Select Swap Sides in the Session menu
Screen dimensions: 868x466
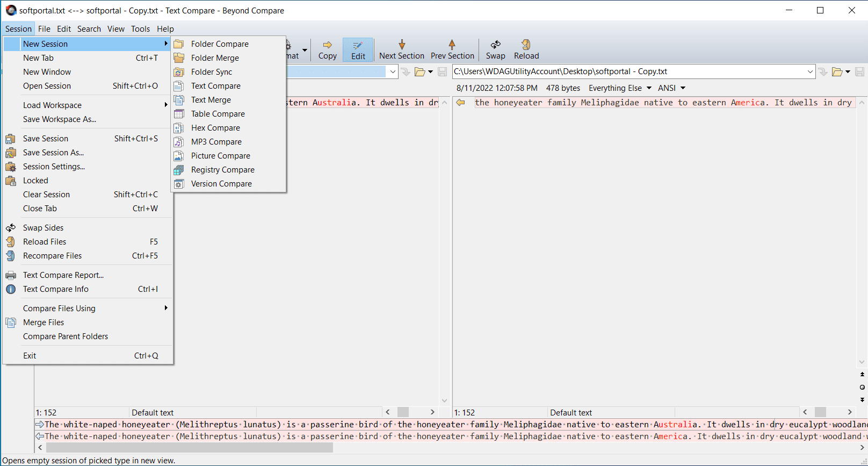(x=88, y=228)
